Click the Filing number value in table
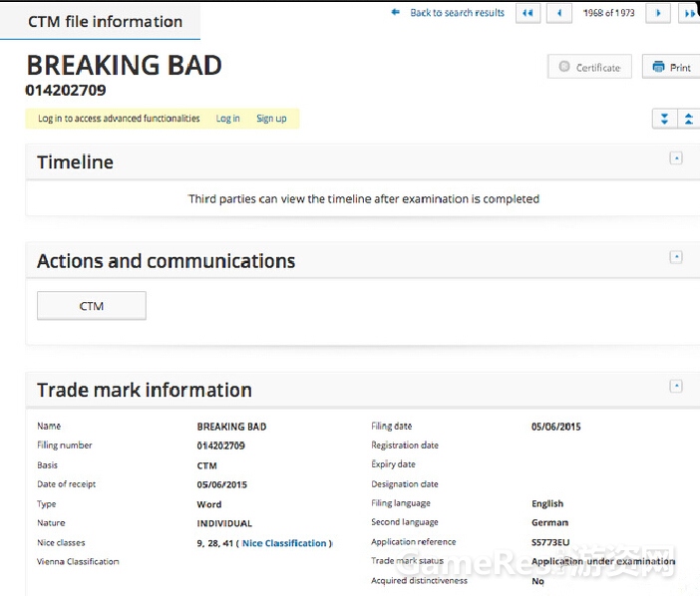Image resolution: width=700 pixels, height=596 pixels. [221, 447]
